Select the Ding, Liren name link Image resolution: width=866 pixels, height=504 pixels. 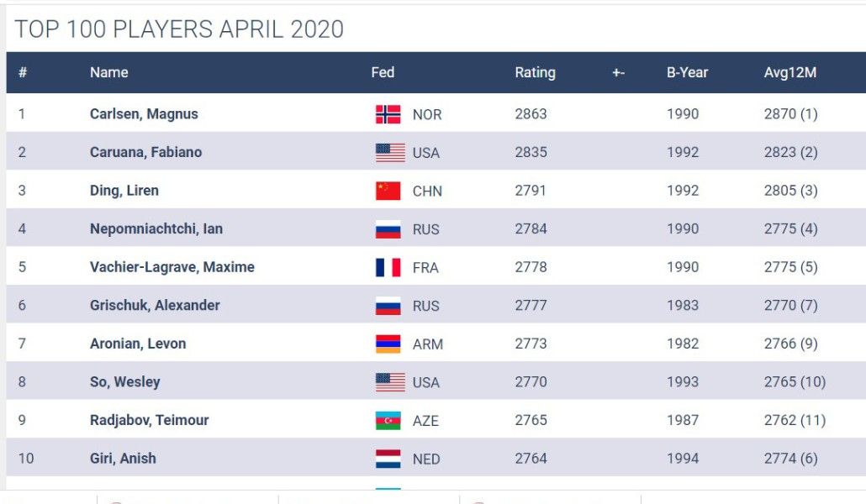(x=124, y=191)
